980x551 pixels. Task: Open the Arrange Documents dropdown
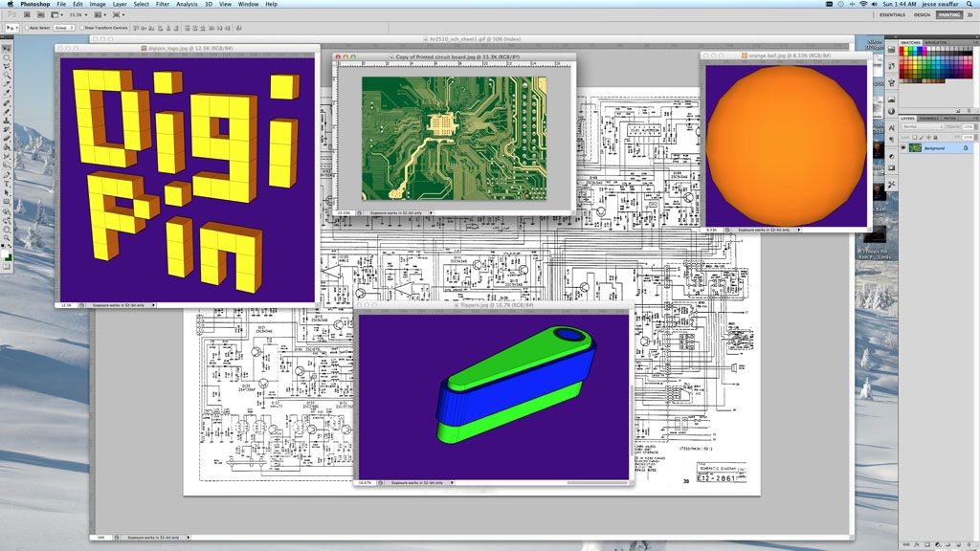[x=100, y=14]
